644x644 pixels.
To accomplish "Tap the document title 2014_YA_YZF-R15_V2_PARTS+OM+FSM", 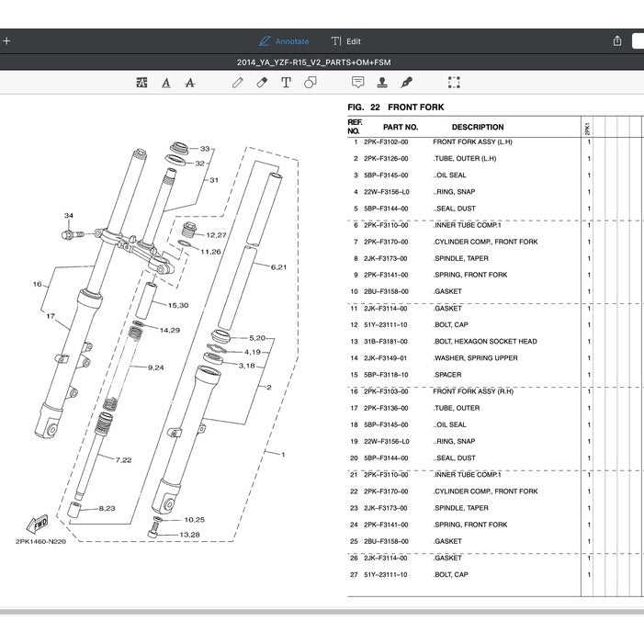I will [322, 63].
